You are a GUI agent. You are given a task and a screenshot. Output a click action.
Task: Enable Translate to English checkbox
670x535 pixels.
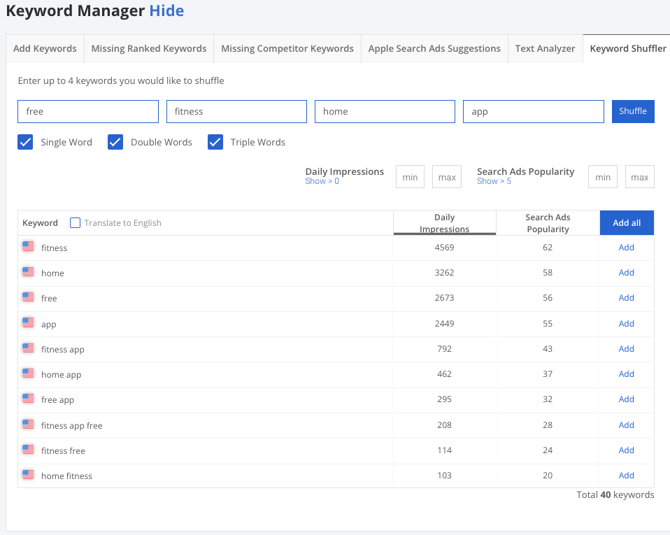tap(75, 223)
